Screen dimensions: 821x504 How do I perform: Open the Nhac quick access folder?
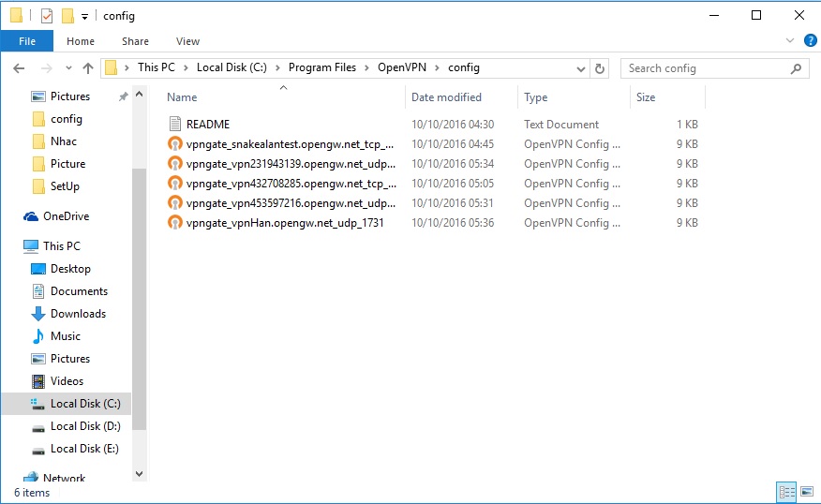point(54,141)
